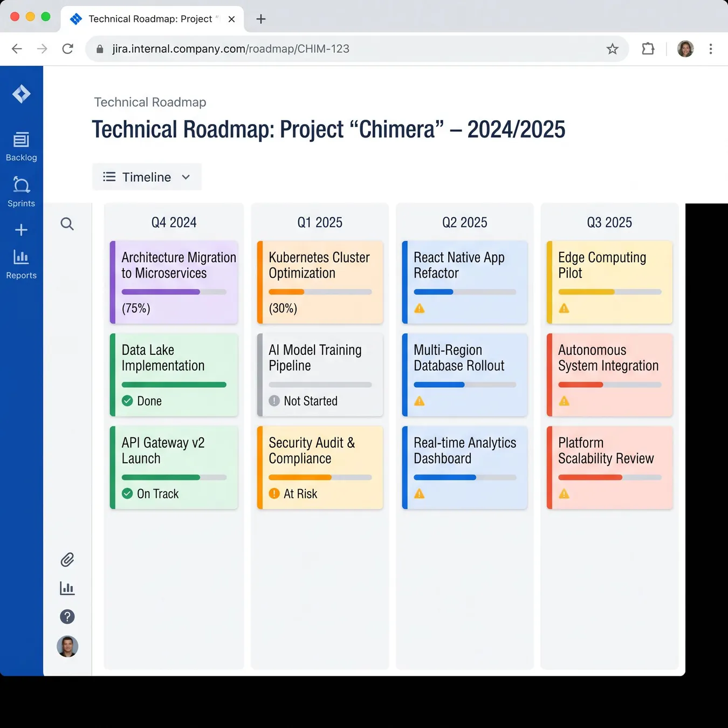Click the browser profile avatar
Viewport: 728px width, 728px height.
[685, 49]
